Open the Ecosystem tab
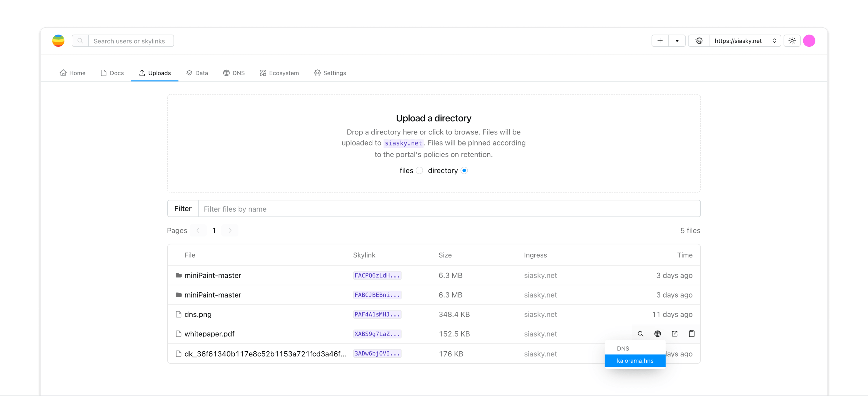 pos(279,73)
